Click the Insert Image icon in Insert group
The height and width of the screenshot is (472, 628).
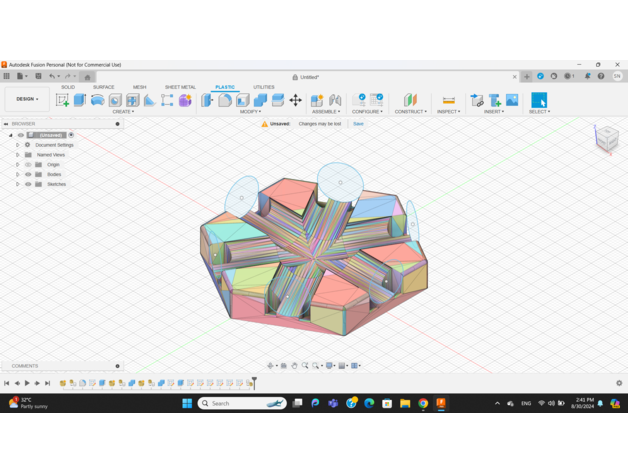click(x=512, y=100)
